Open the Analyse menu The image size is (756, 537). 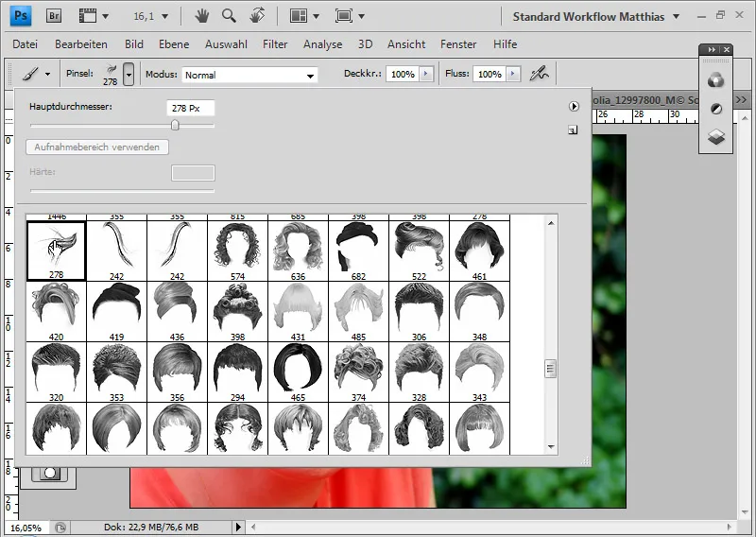tap(323, 44)
